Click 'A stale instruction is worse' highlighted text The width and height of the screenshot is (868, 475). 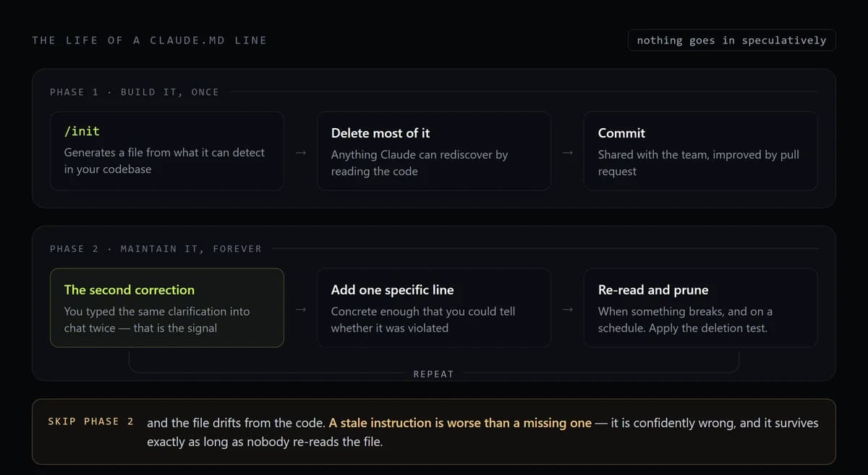[x=460, y=423]
